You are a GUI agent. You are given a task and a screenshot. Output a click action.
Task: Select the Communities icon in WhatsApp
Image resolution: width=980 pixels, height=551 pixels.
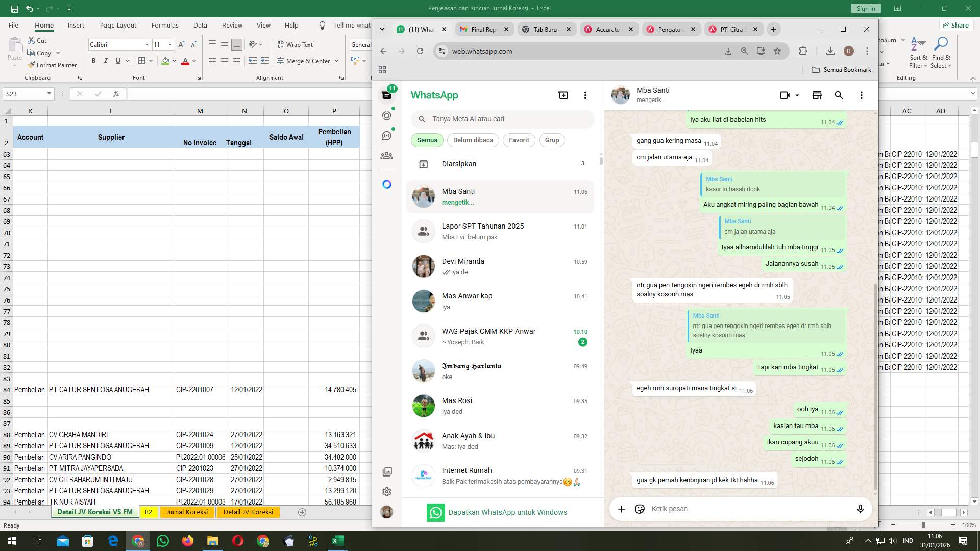(x=386, y=156)
